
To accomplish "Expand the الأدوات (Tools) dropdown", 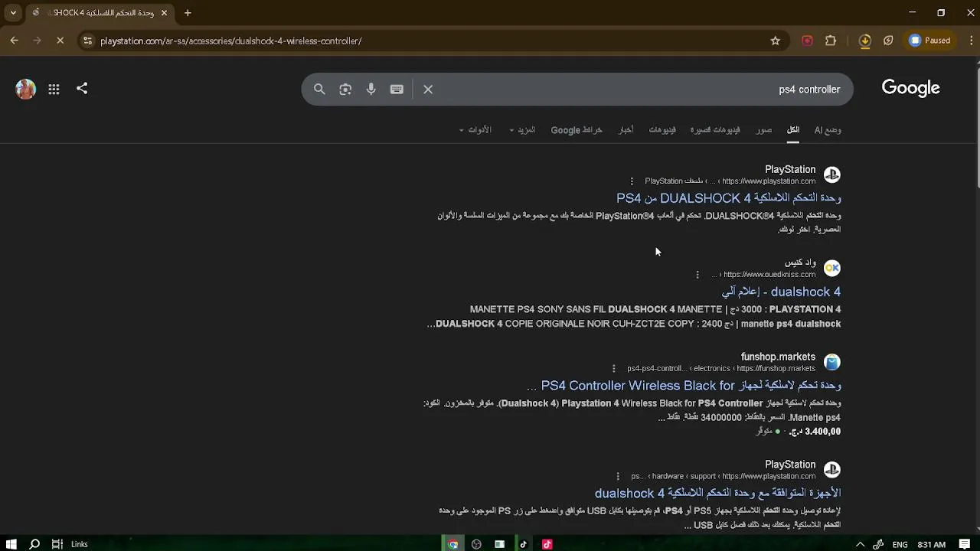I will click(475, 130).
